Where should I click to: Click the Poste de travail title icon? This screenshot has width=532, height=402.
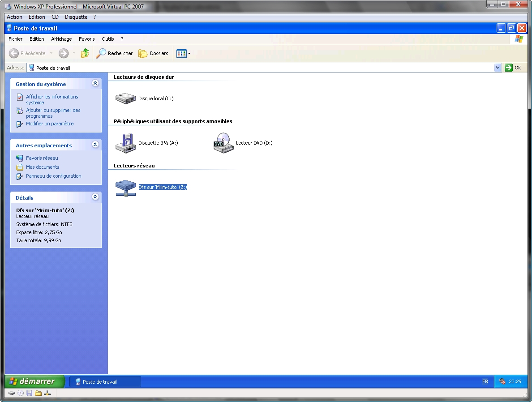[x=9, y=28]
